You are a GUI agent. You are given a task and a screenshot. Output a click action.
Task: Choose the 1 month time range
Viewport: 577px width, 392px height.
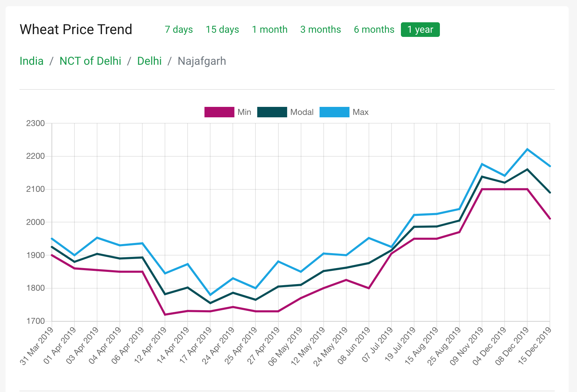click(x=270, y=30)
